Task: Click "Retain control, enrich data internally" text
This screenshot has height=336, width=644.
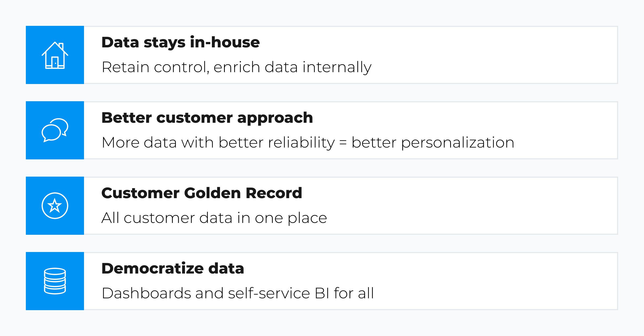Action: pyautogui.click(x=236, y=67)
